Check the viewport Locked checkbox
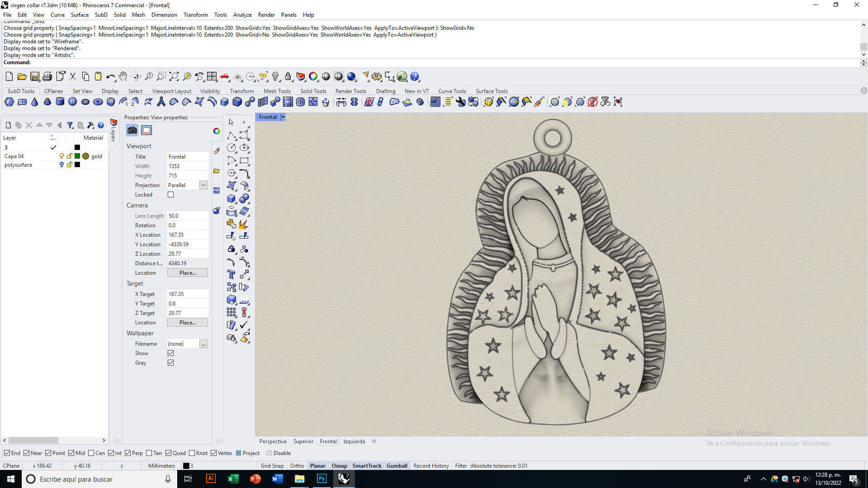Image resolution: width=868 pixels, height=488 pixels. 170,195
